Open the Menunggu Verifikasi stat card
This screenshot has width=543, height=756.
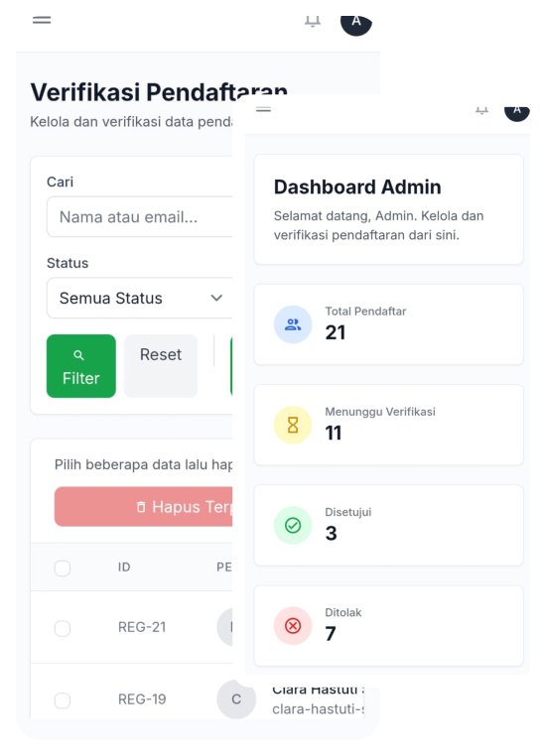pyautogui.click(x=389, y=425)
